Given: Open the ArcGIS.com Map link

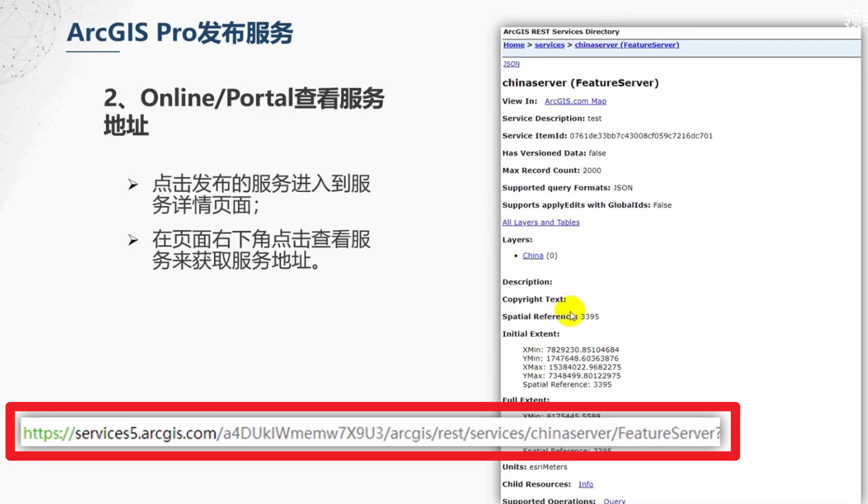Looking at the screenshot, I should click(x=575, y=101).
